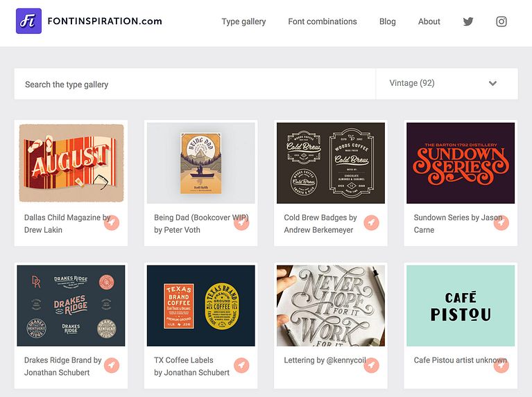Screen dimensions: 532x397
Task: Click rocket icon on Cafe Pistou card
Action: tap(501, 365)
